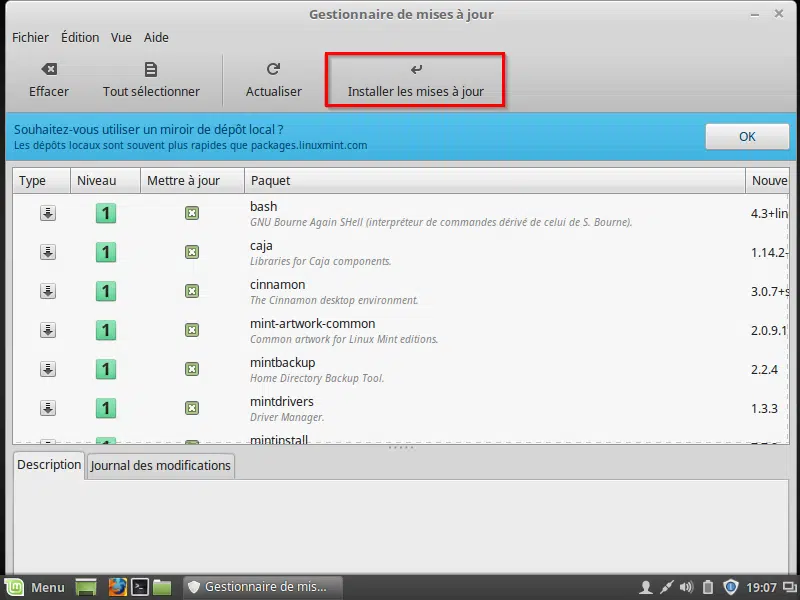Click the type icon for caja
This screenshot has width=800, height=600.
pos(48,252)
